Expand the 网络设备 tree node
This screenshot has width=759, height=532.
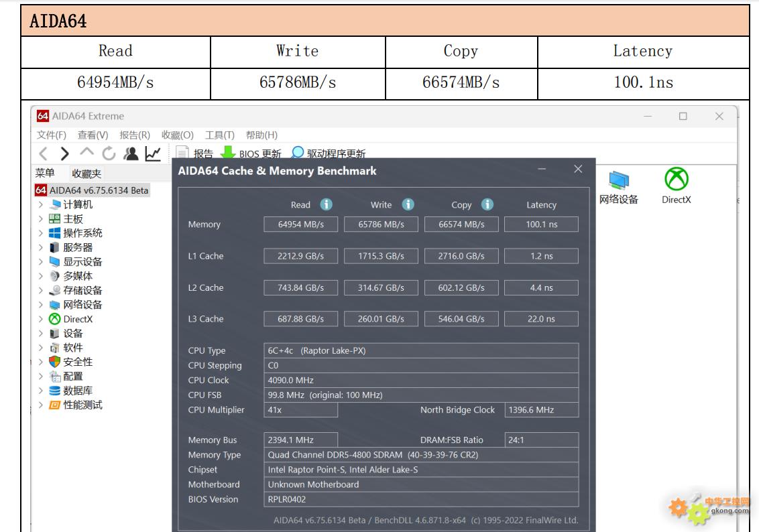pos(41,305)
